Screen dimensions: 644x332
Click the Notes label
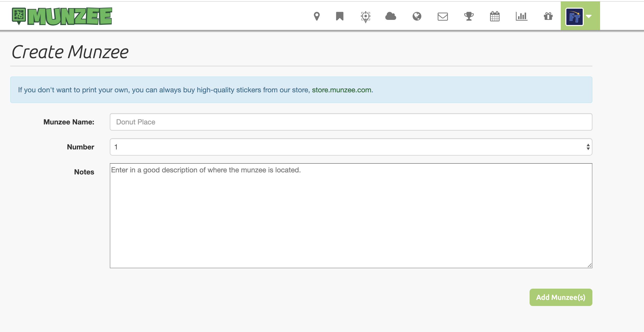pos(84,172)
